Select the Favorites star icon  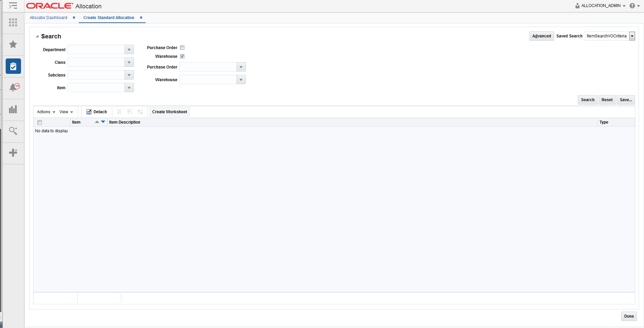click(x=13, y=44)
